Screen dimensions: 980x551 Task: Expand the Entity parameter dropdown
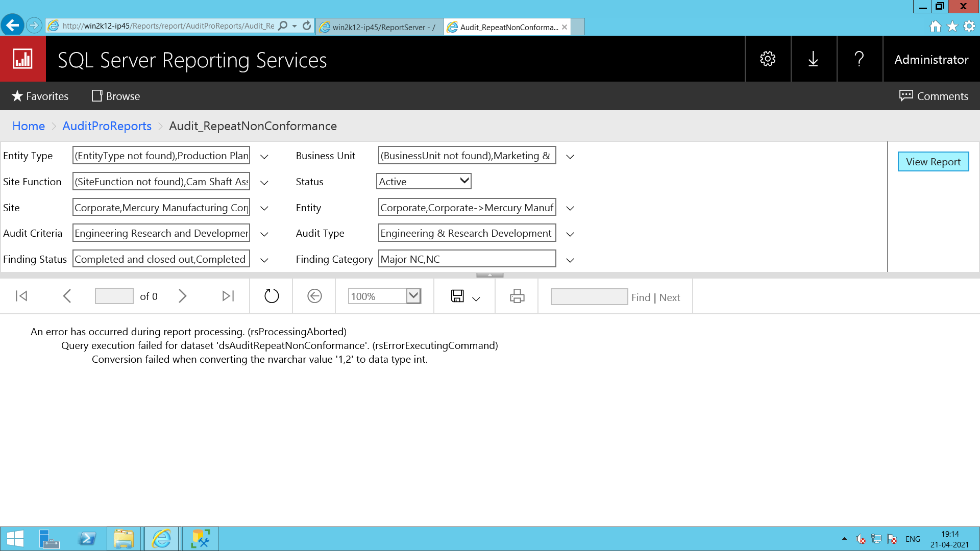tap(570, 208)
